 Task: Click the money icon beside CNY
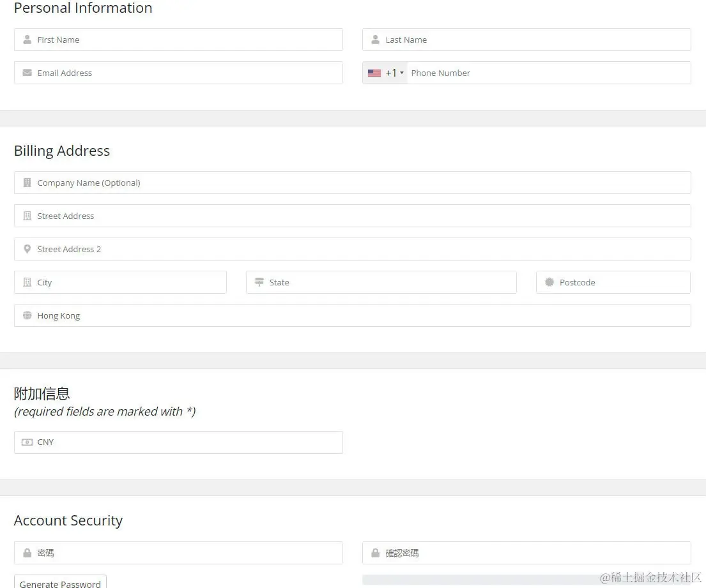(x=27, y=442)
